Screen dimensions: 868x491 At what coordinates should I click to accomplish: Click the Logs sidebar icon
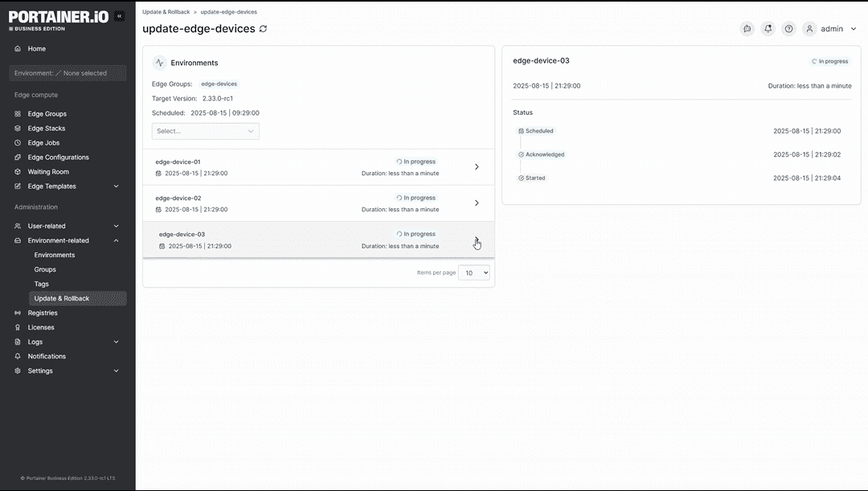(x=18, y=342)
